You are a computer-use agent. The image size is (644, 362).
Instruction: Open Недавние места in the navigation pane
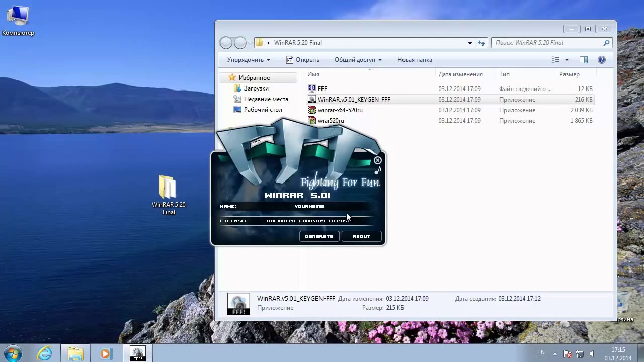click(266, 99)
